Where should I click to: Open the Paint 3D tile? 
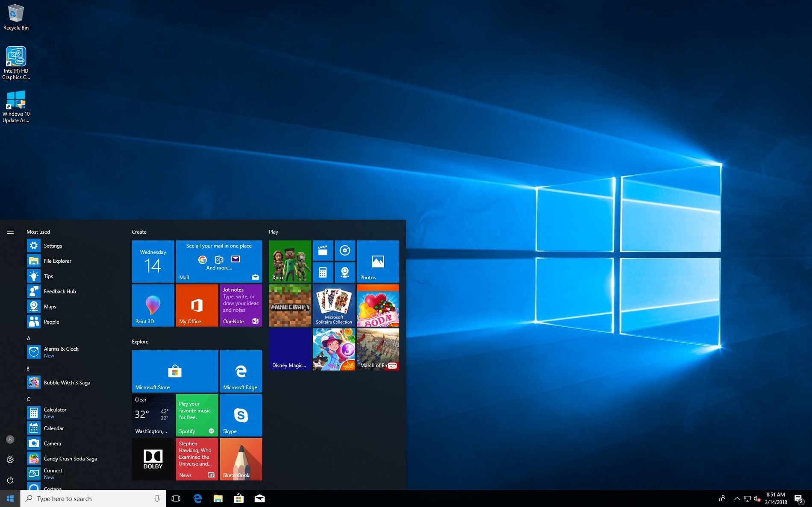pos(153,305)
